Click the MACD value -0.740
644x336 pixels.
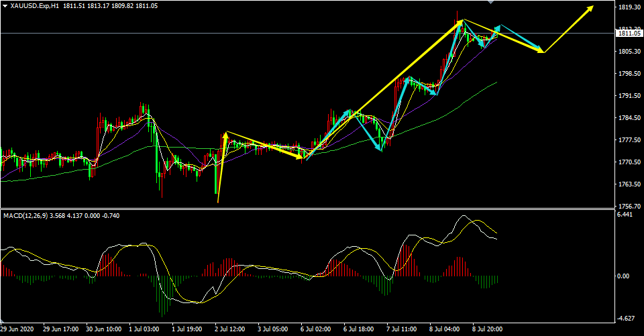111,215
